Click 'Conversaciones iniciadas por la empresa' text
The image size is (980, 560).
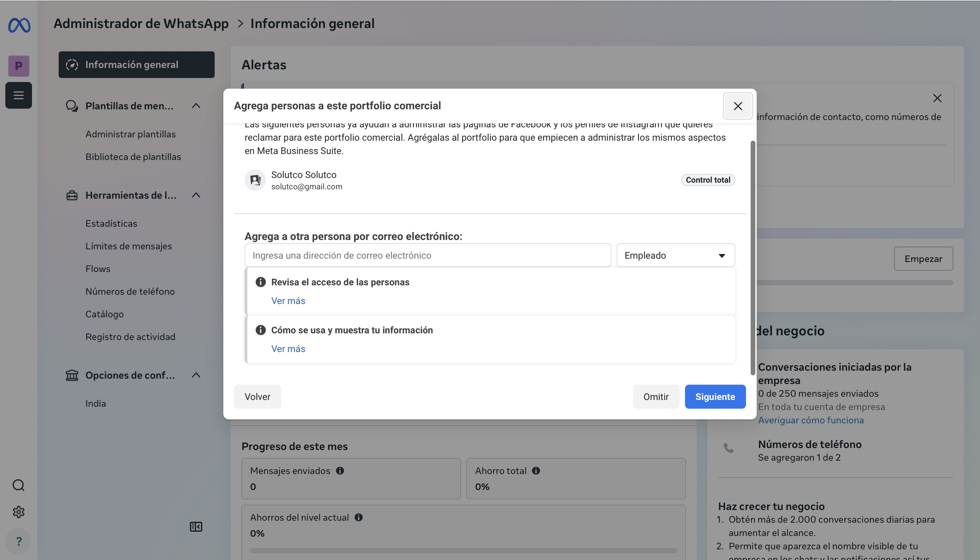coord(834,373)
